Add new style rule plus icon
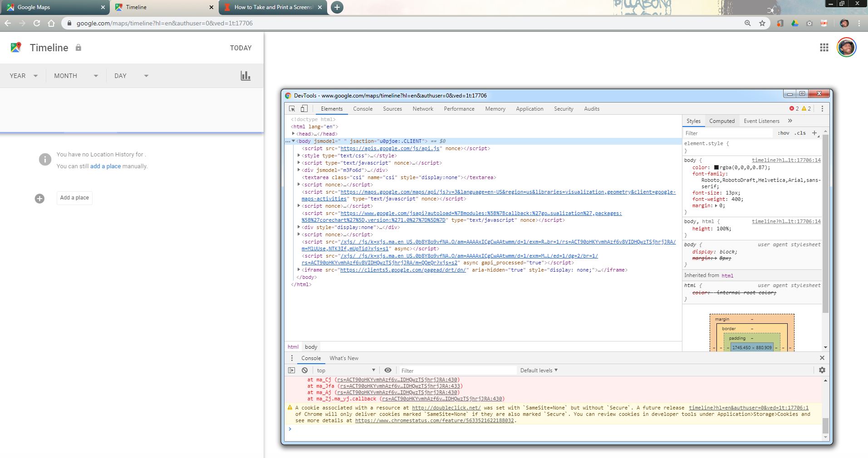This screenshot has width=868, height=458. (x=814, y=133)
